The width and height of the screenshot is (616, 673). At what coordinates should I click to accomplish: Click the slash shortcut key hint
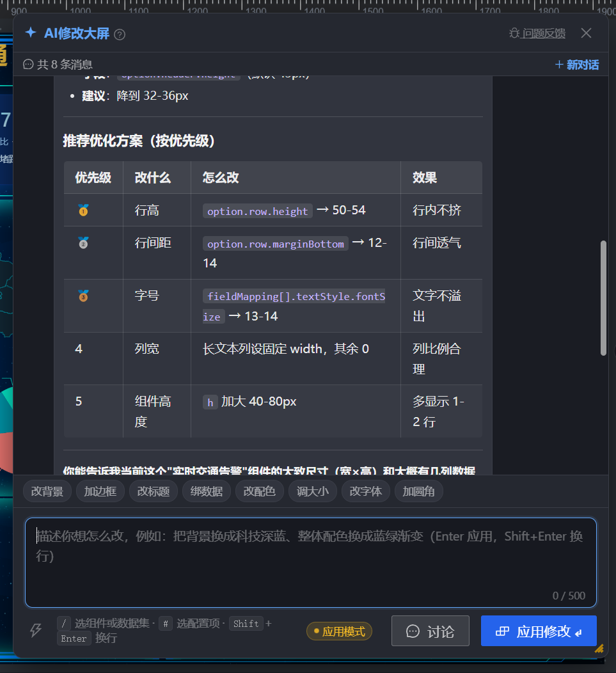pyautogui.click(x=64, y=623)
